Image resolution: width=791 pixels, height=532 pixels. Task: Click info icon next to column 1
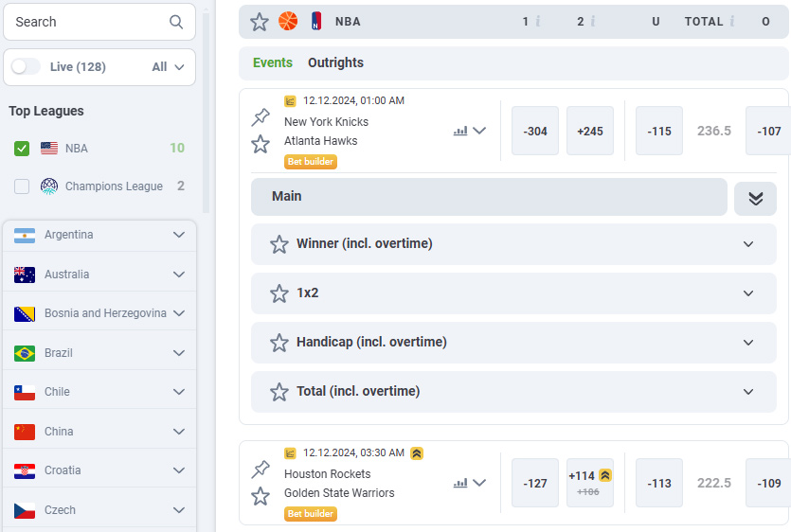tap(538, 21)
